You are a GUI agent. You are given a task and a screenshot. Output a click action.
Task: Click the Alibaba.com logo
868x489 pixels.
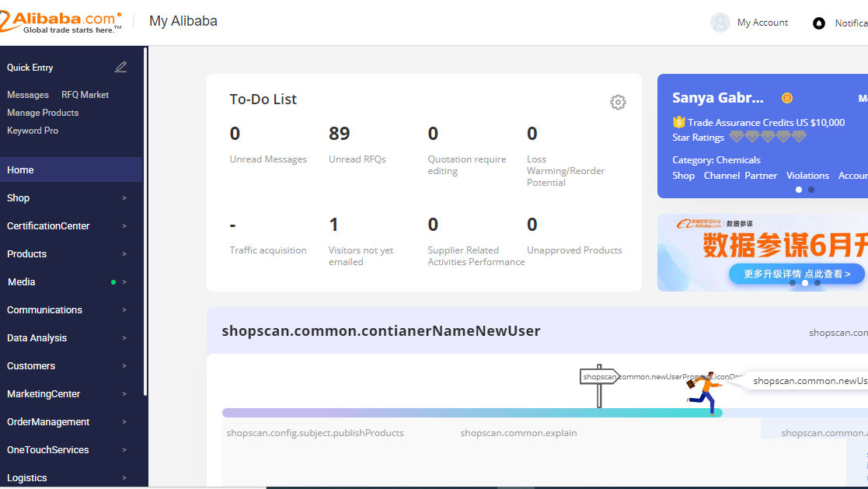(61, 22)
